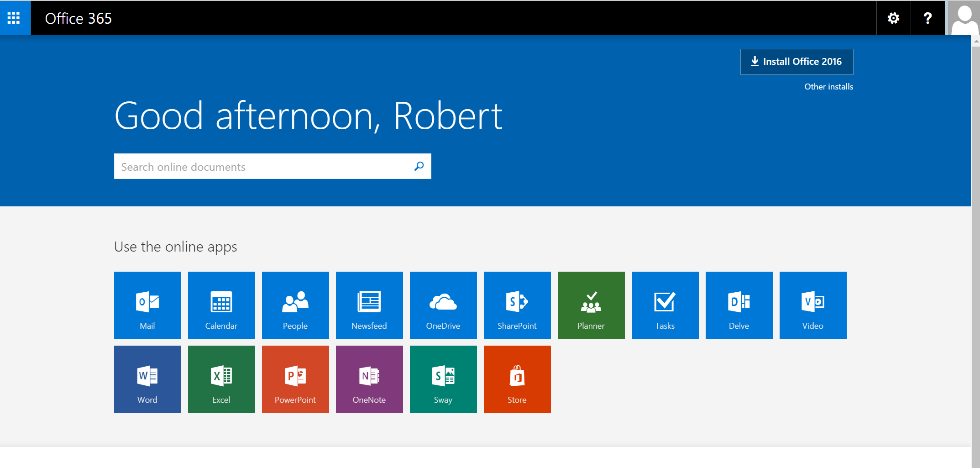This screenshot has height=468, width=980.
Task: Follow the Other installs link
Action: 828,87
